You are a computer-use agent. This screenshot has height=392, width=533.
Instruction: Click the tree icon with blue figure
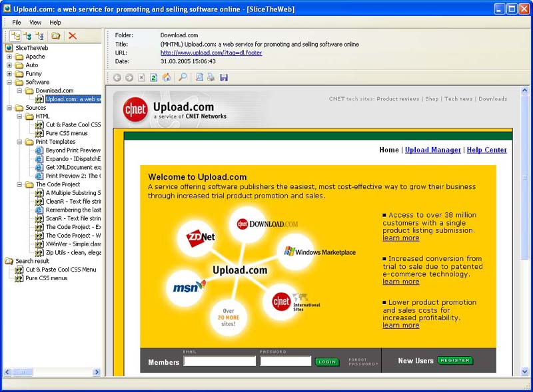[x=40, y=36]
